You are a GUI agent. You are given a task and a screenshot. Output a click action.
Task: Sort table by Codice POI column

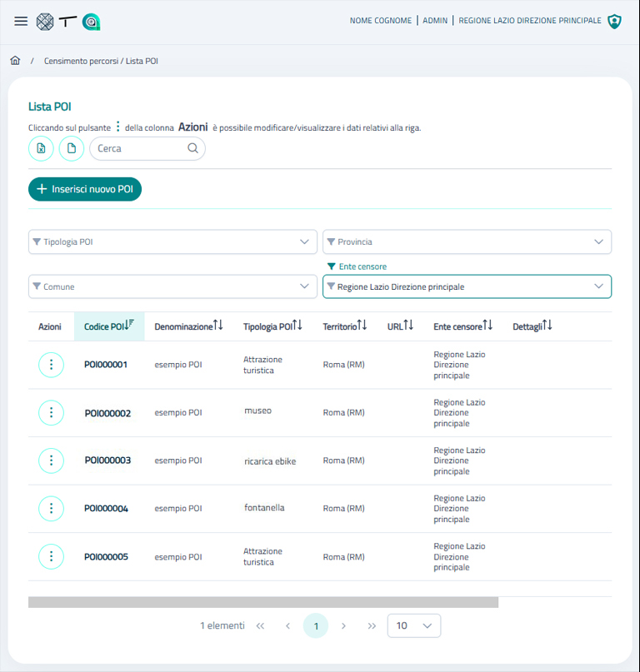click(109, 326)
